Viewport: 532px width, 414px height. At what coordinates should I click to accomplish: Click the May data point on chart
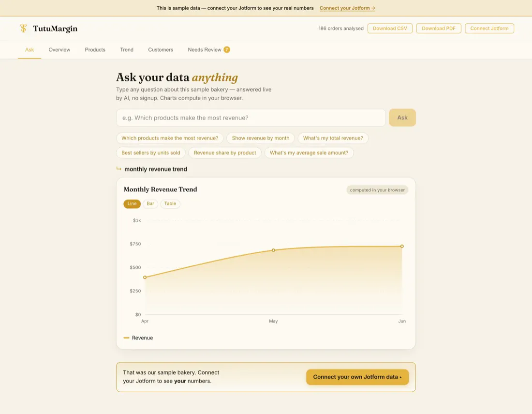click(273, 250)
